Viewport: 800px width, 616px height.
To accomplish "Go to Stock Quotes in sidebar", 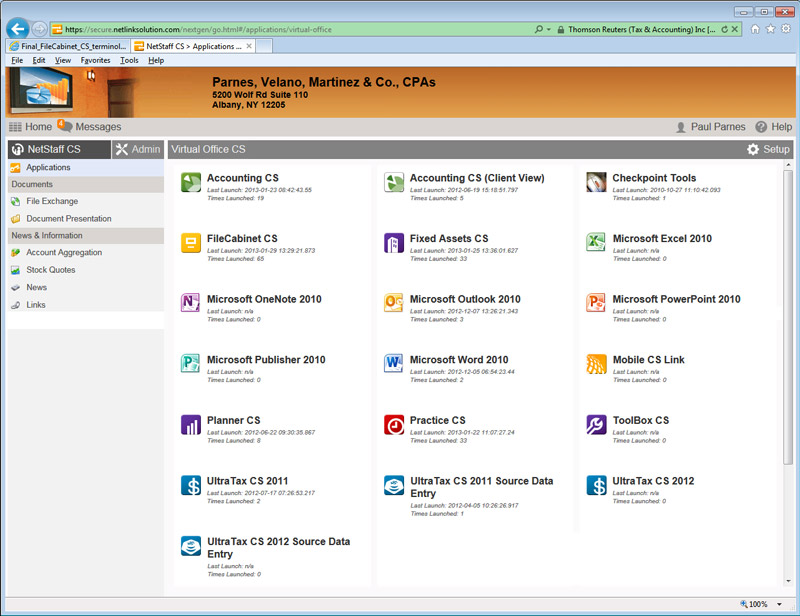I will tap(50, 270).
